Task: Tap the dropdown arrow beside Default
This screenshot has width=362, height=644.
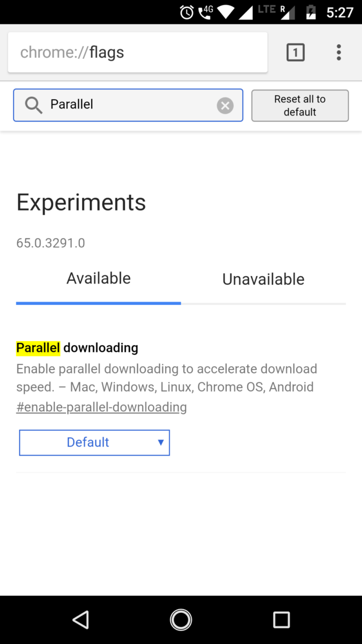Action: tap(161, 443)
